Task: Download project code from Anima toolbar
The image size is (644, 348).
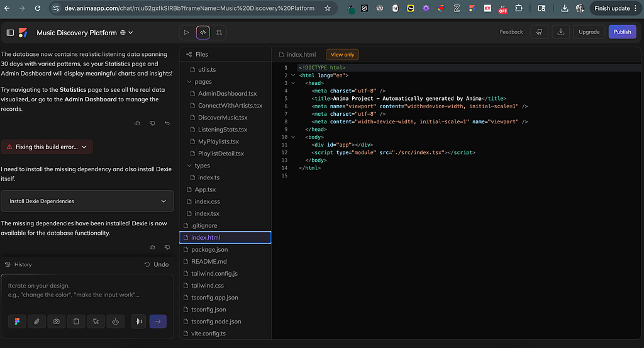Action: 560,32
